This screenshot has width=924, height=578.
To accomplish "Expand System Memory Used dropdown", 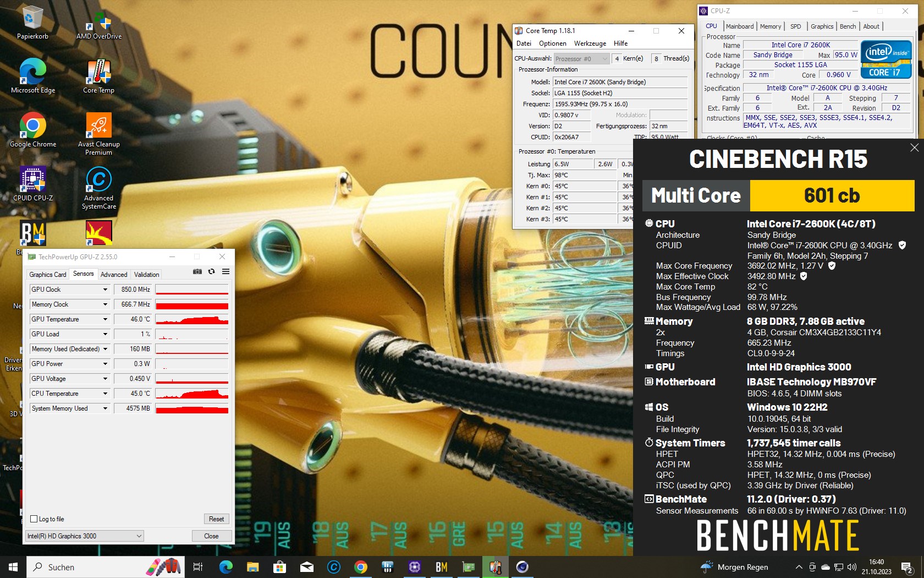I will 105,408.
